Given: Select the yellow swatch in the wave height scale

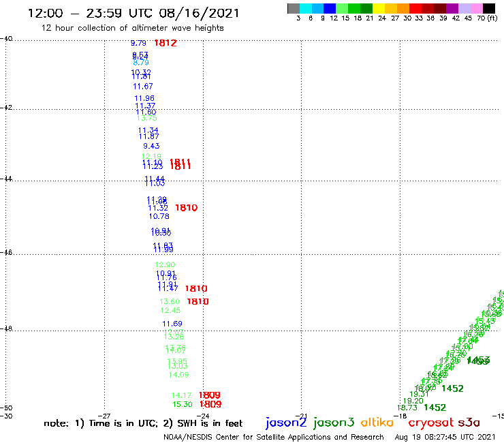Looking at the screenshot, I should pyautogui.click(x=379, y=8).
